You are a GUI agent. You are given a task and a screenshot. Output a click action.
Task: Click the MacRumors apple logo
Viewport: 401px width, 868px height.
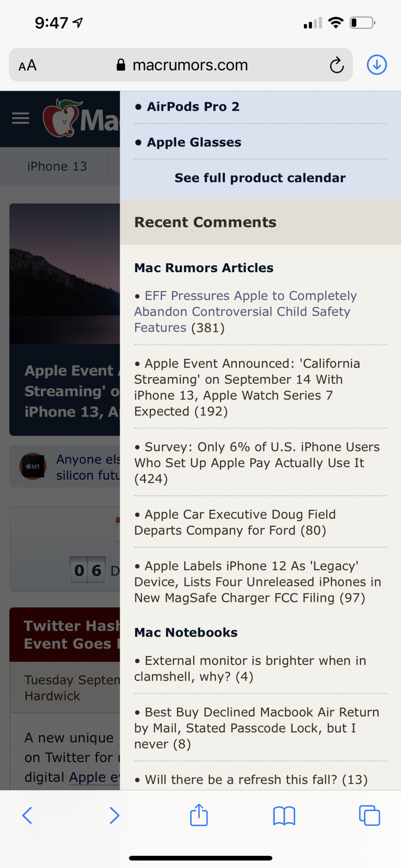(x=62, y=118)
